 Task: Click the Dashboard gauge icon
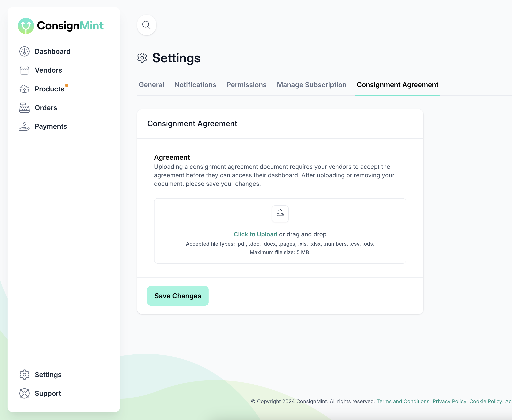point(24,51)
